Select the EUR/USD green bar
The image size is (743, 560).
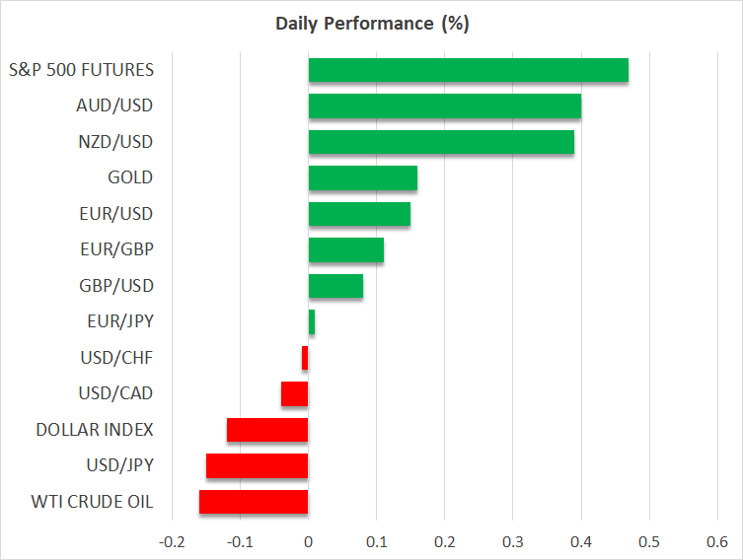[x=359, y=214]
